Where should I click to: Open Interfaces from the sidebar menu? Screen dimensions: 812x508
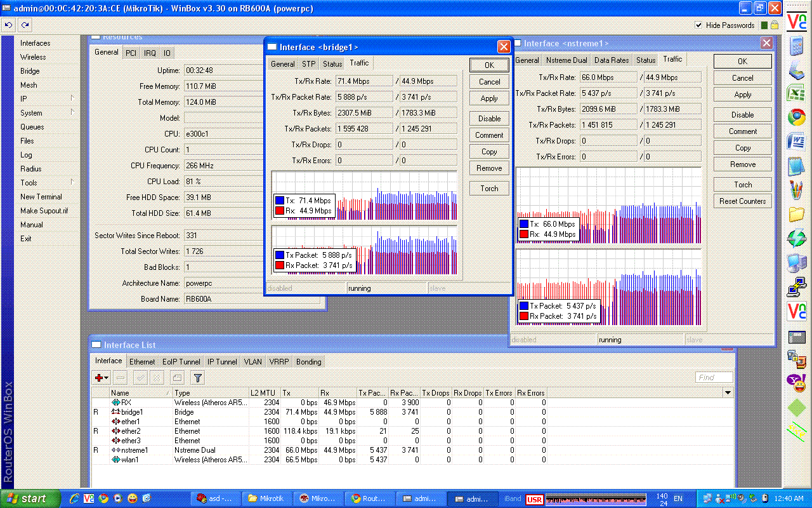48,43
